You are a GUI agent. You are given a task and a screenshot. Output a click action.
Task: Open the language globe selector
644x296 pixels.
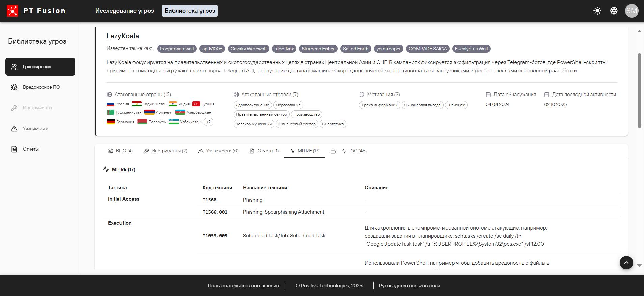tap(614, 11)
